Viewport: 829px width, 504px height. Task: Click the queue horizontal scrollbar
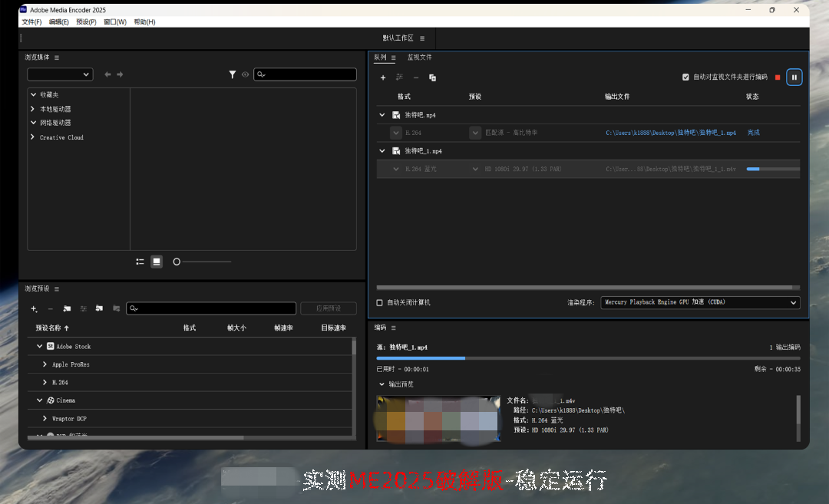click(x=584, y=288)
